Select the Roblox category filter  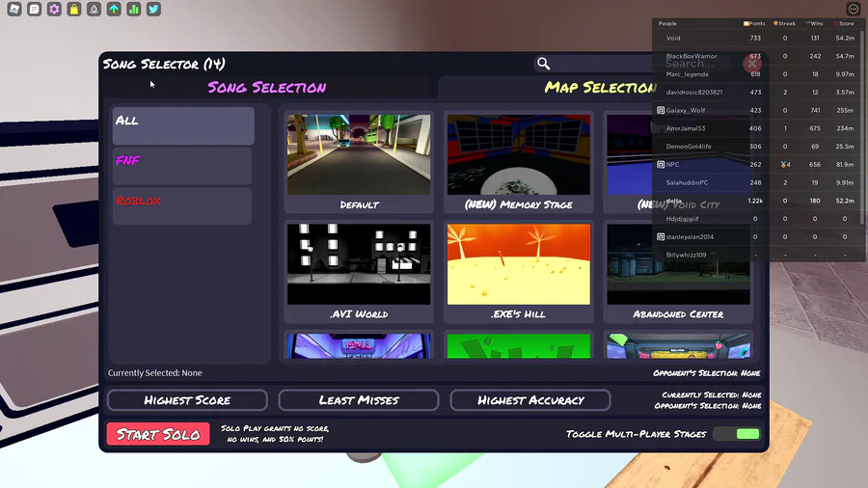click(x=182, y=205)
